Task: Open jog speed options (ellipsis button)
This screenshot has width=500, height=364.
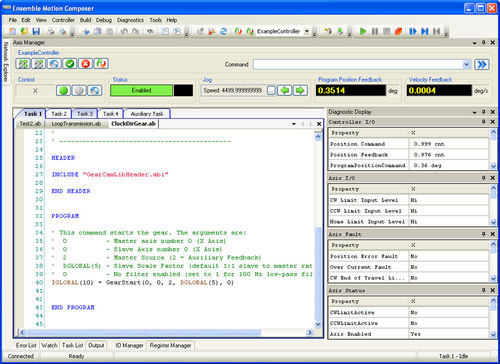Action: 271,90
